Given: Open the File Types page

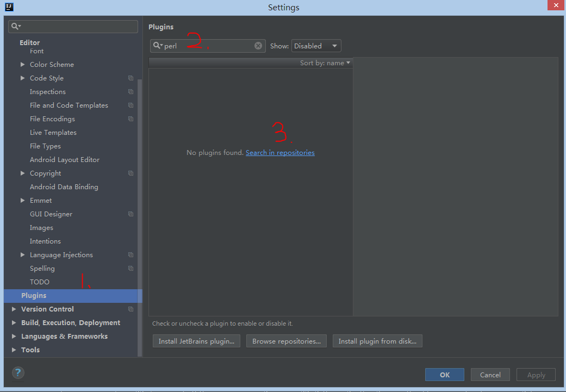Looking at the screenshot, I should tap(45, 146).
